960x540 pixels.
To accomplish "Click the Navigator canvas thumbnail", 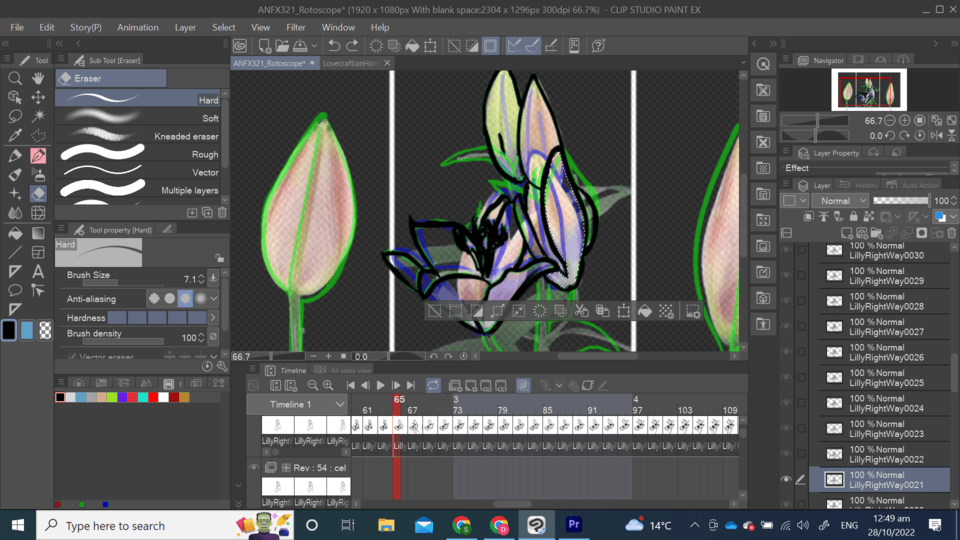I will (x=869, y=90).
